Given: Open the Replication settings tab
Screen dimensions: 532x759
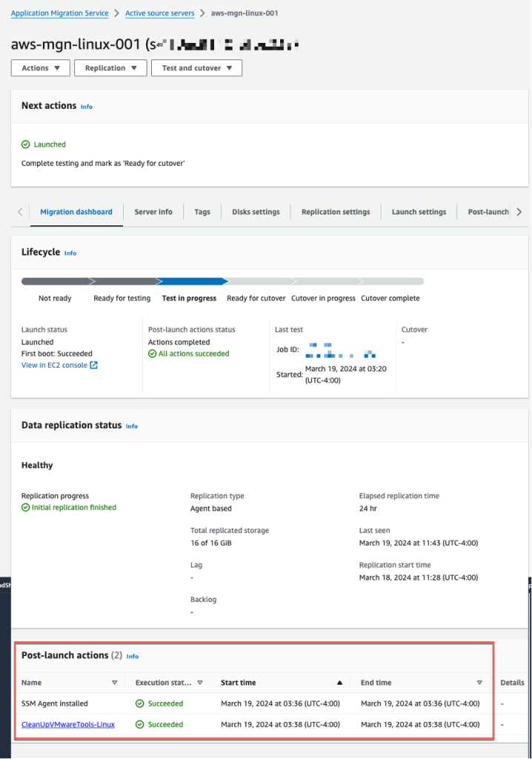Looking at the screenshot, I should tap(336, 211).
